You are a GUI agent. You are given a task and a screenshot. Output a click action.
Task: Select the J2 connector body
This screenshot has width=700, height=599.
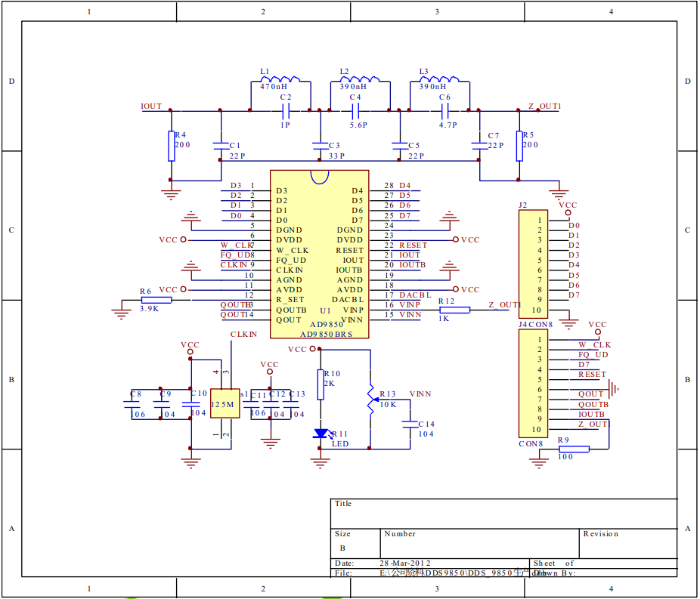[x=534, y=264]
